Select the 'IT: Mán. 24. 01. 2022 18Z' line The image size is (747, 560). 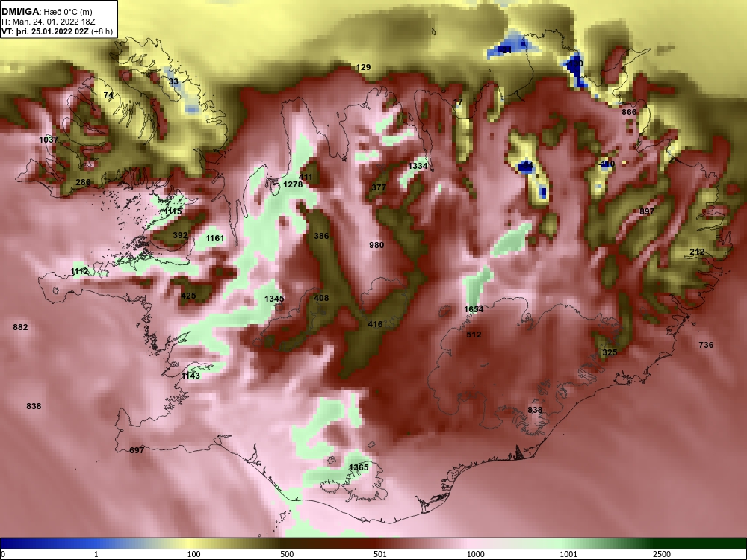49,22
